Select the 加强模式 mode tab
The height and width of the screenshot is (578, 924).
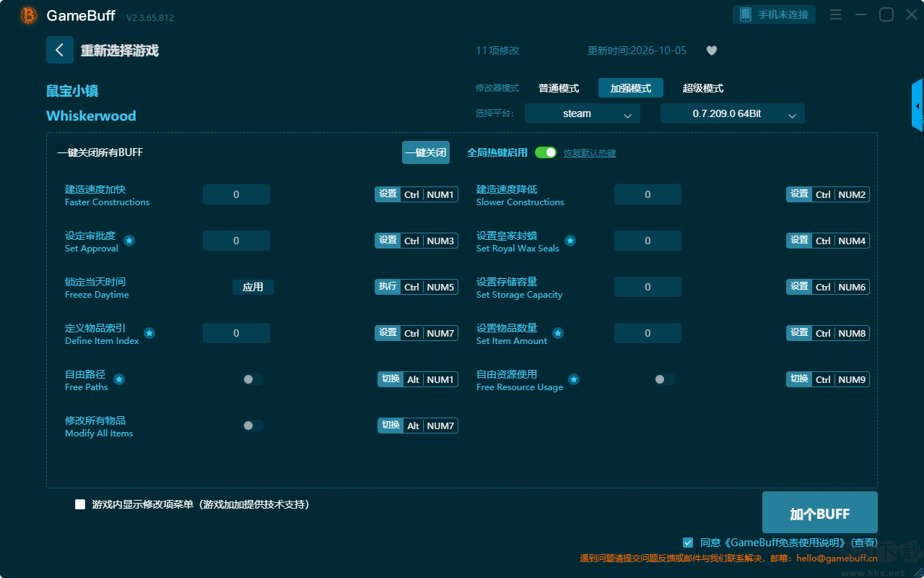click(x=631, y=88)
